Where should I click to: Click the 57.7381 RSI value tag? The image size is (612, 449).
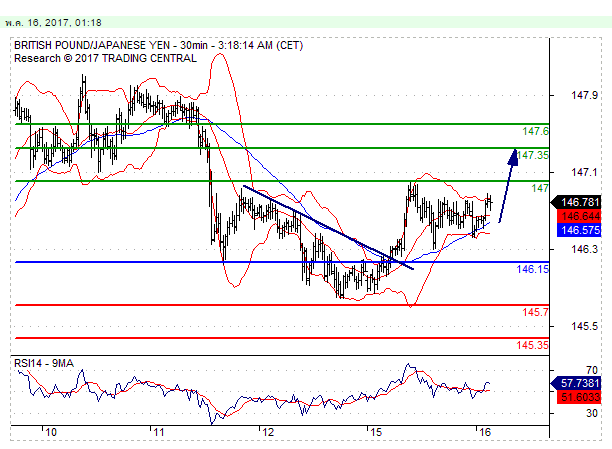pyautogui.click(x=580, y=383)
